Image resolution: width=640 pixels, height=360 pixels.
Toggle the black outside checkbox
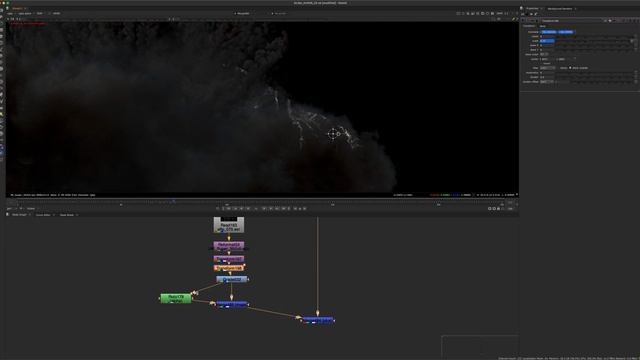pyautogui.click(x=571, y=68)
